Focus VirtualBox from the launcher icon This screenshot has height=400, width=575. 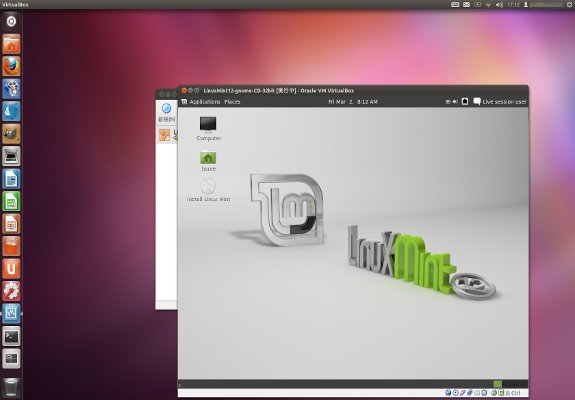(11, 313)
